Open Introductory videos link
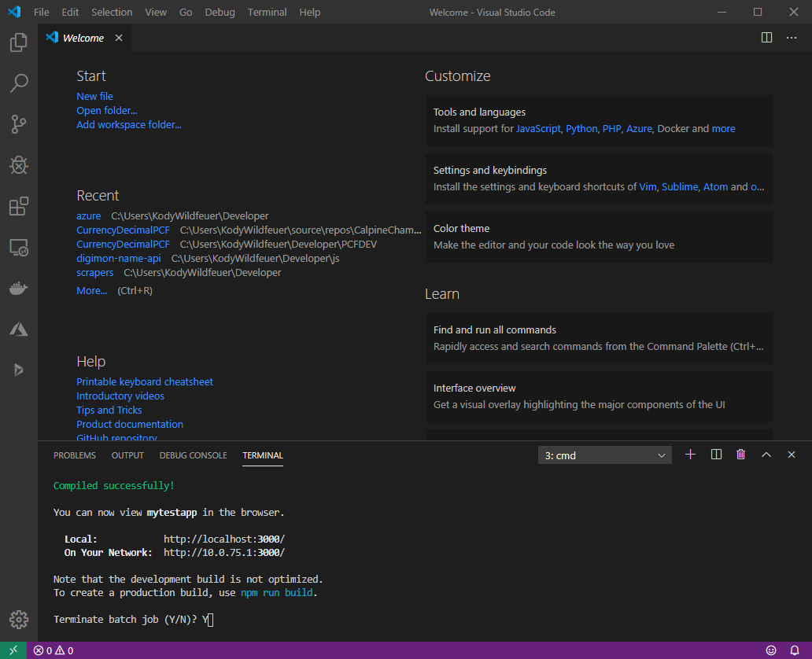Viewport: 812px width, 659px height. [120, 396]
